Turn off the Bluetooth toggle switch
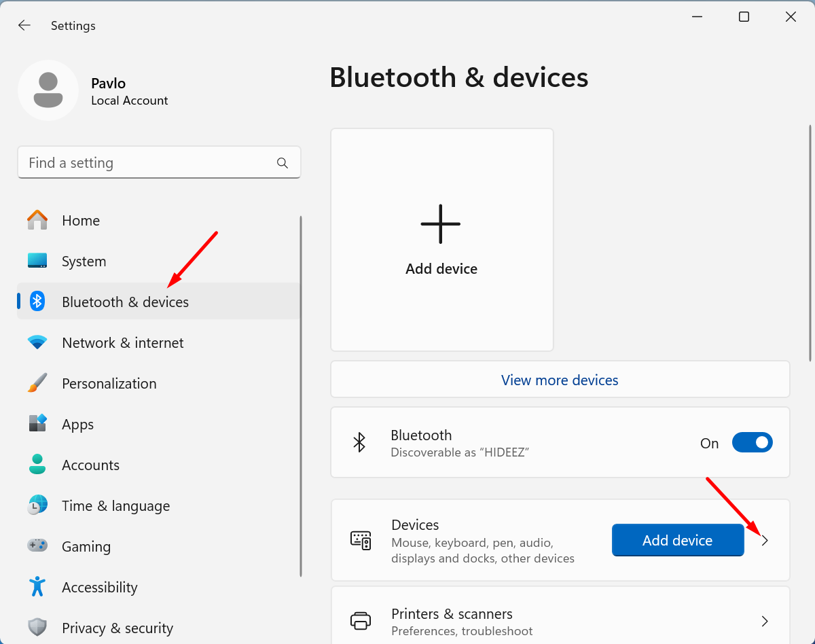 click(x=752, y=443)
